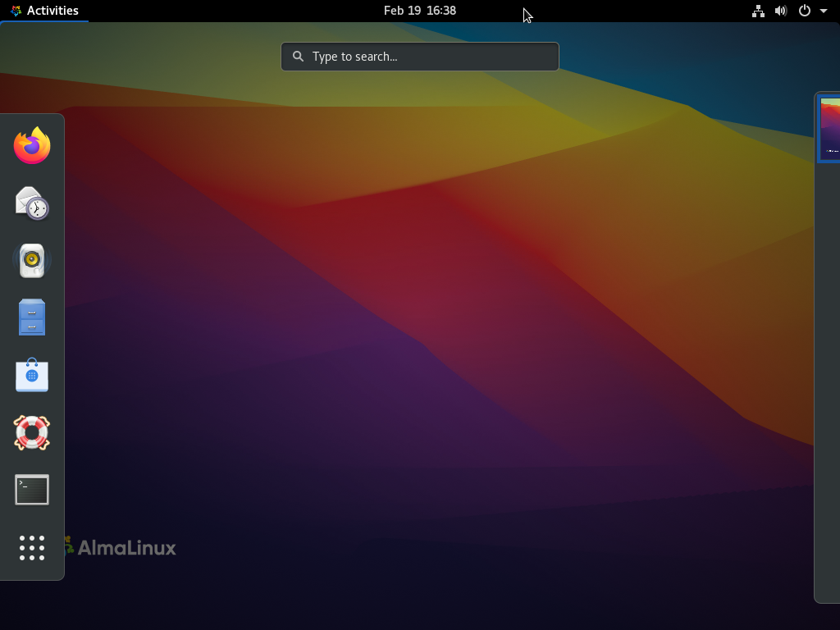
Task: Select the workspace thumbnail on right
Action: (x=830, y=129)
